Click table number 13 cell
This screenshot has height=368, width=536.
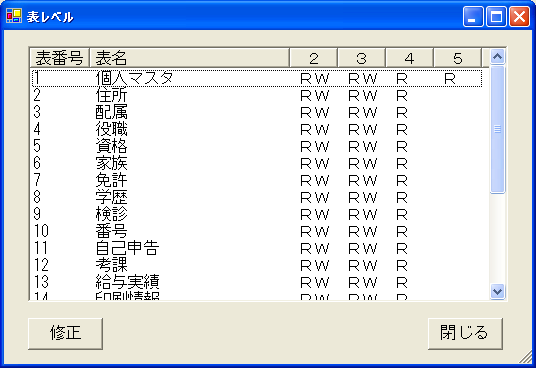pyautogui.click(x=41, y=282)
